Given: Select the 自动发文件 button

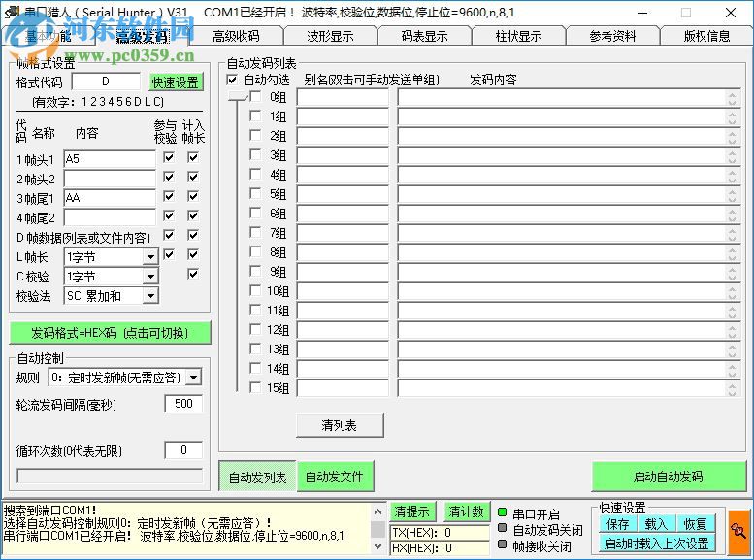Looking at the screenshot, I should 335,477.
